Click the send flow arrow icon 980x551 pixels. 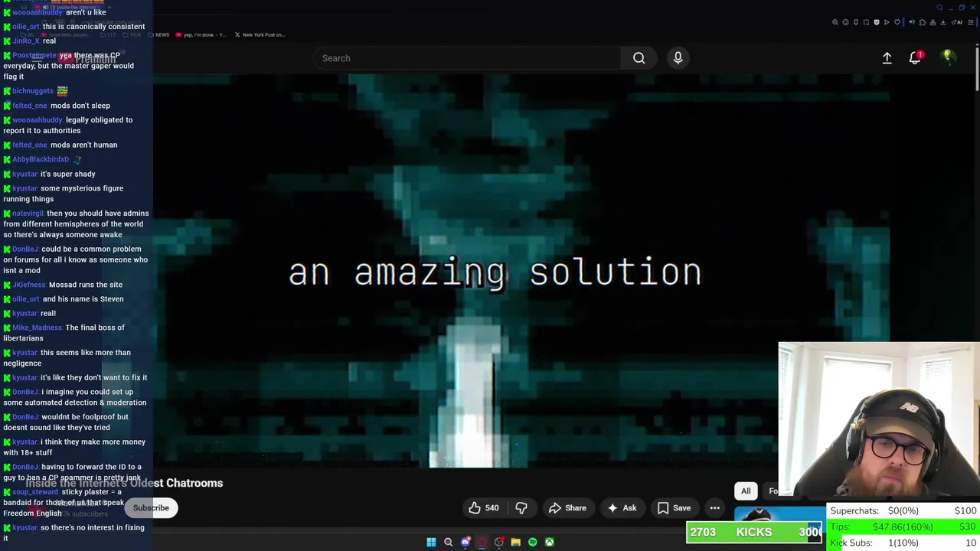click(887, 22)
